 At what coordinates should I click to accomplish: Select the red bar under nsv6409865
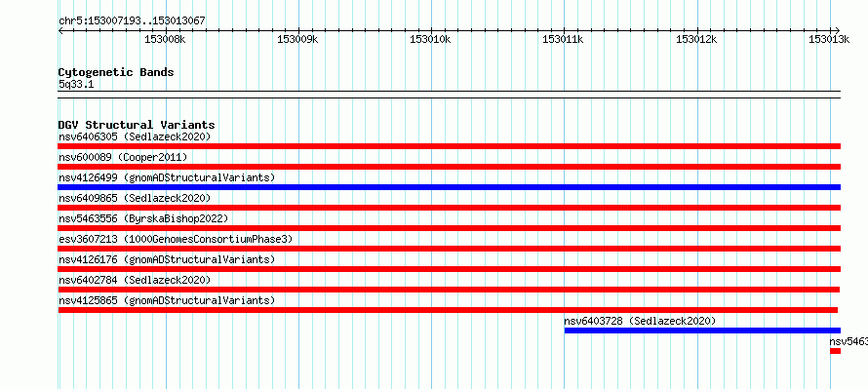click(449, 208)
